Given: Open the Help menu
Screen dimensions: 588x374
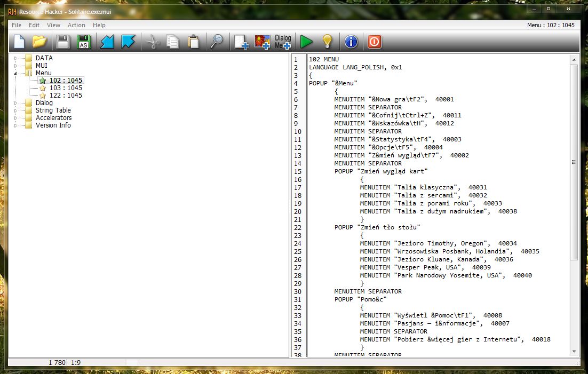Looking at the screenshot, I should (99, 25).
